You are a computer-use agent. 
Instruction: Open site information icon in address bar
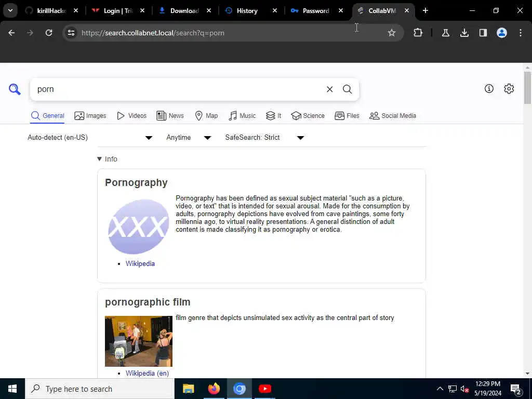pyautogui.click(x=71, y=33)
